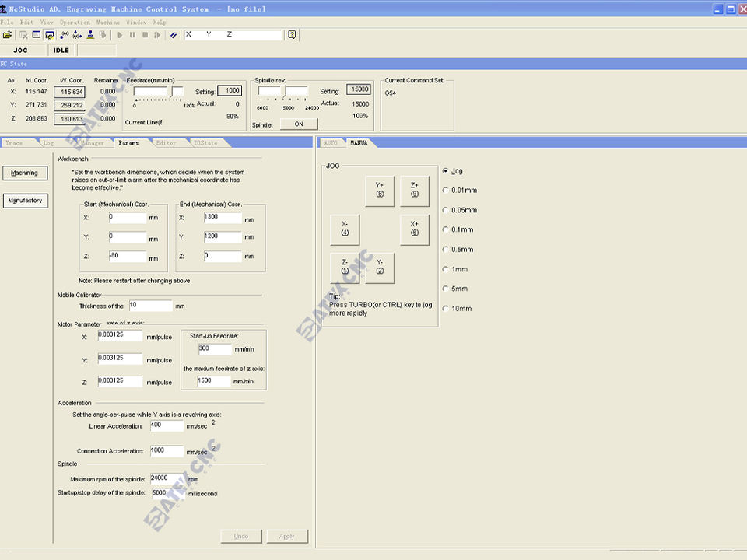Select the 0.01mm step radio button

(445, 191)
